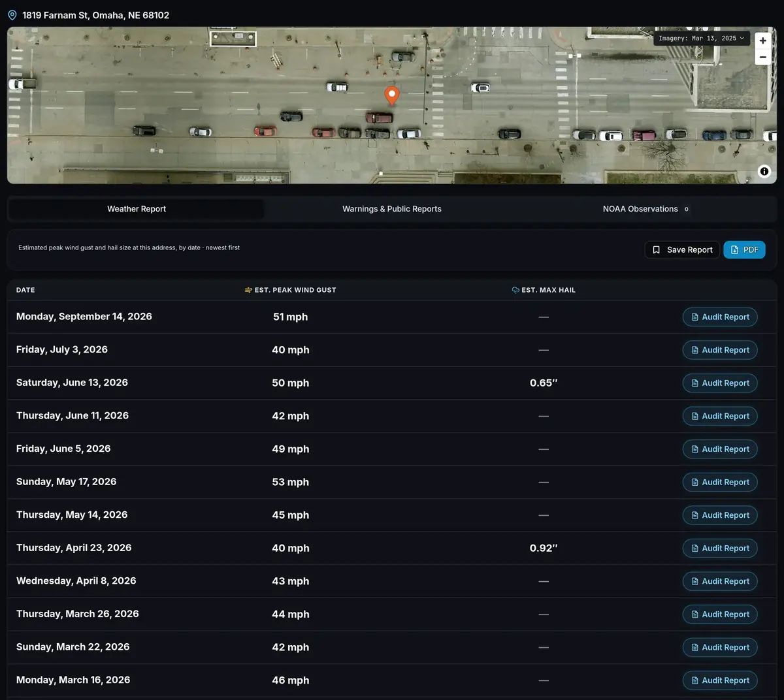Viewport: 784px width, 700px height.
Task: Open Audit Report for September 14, 2026
Action: coord(720,317)
